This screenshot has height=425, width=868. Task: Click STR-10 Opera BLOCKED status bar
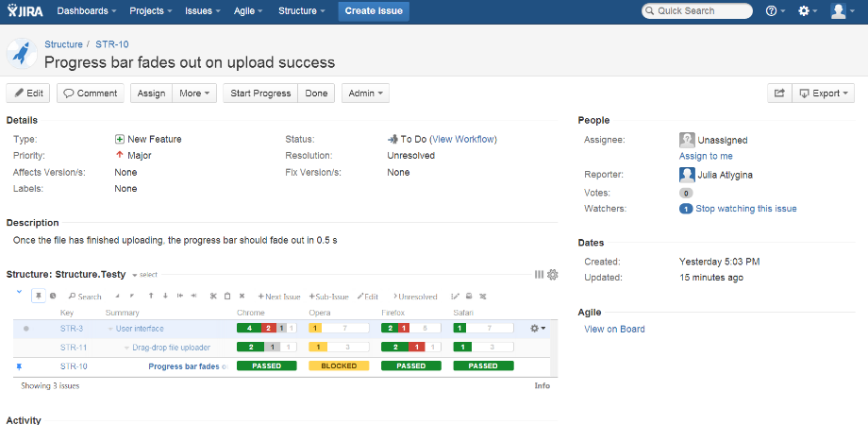tap(339, 365)
